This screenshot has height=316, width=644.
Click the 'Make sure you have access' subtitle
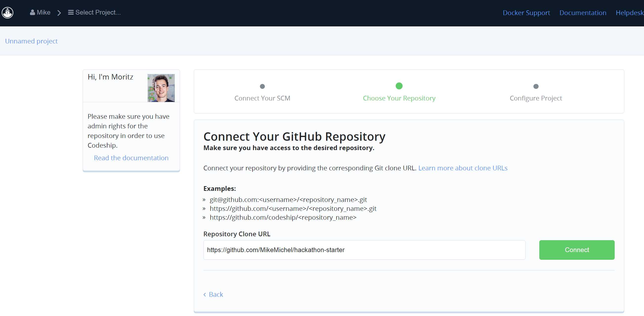tap(289, 148)
